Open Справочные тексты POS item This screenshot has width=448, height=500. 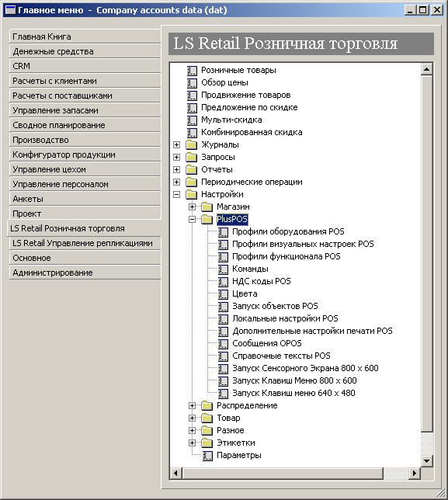[281, 356]
